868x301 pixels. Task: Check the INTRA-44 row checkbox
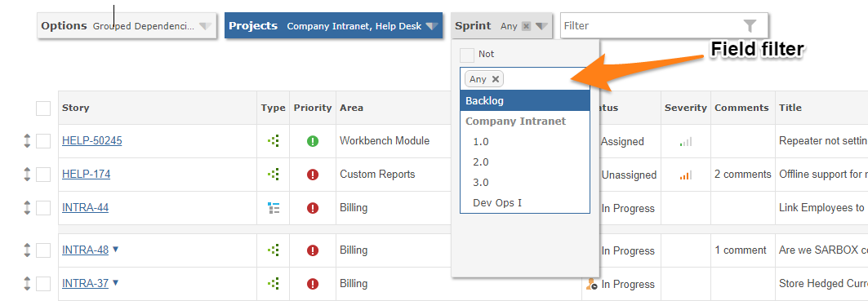click(43, 208)
